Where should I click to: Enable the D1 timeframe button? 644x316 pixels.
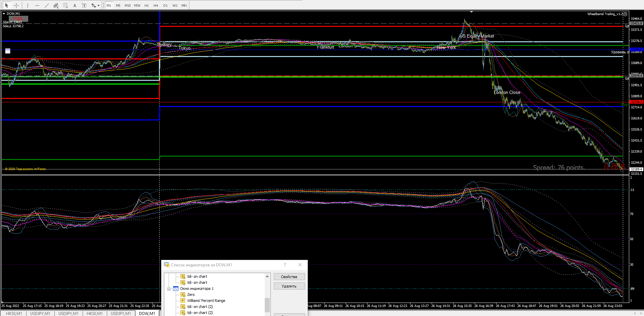coord(165,5)
